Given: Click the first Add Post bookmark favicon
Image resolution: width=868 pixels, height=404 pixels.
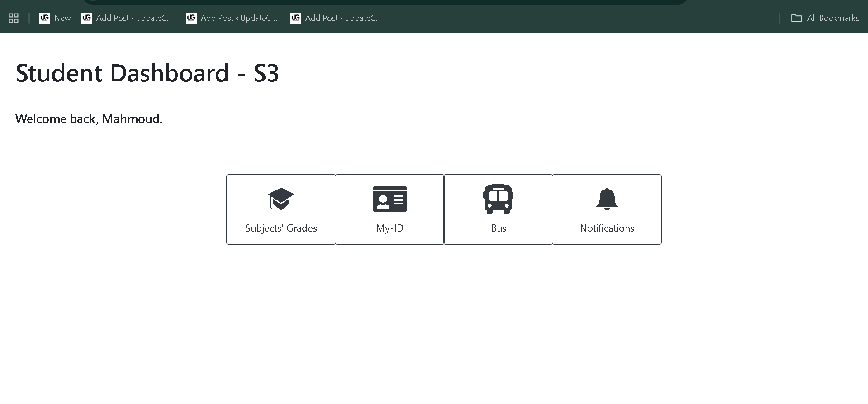Looking at the screenshot, I should pyautogui.click(x=87, y=18).
